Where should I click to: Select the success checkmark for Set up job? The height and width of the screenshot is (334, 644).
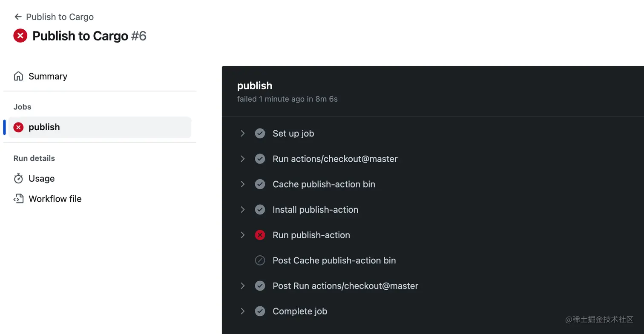260,133
